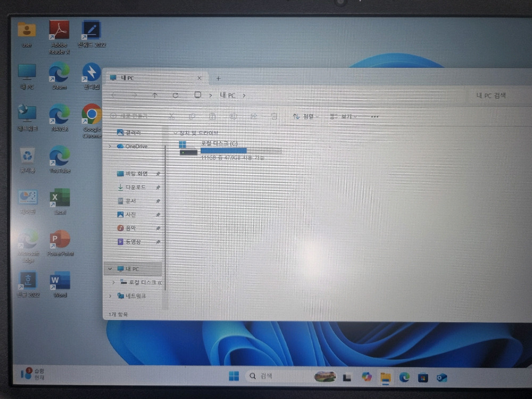Expand the 로컬 디스크 tree node
This screenshot has height=399, width=532.
[114, 282]
